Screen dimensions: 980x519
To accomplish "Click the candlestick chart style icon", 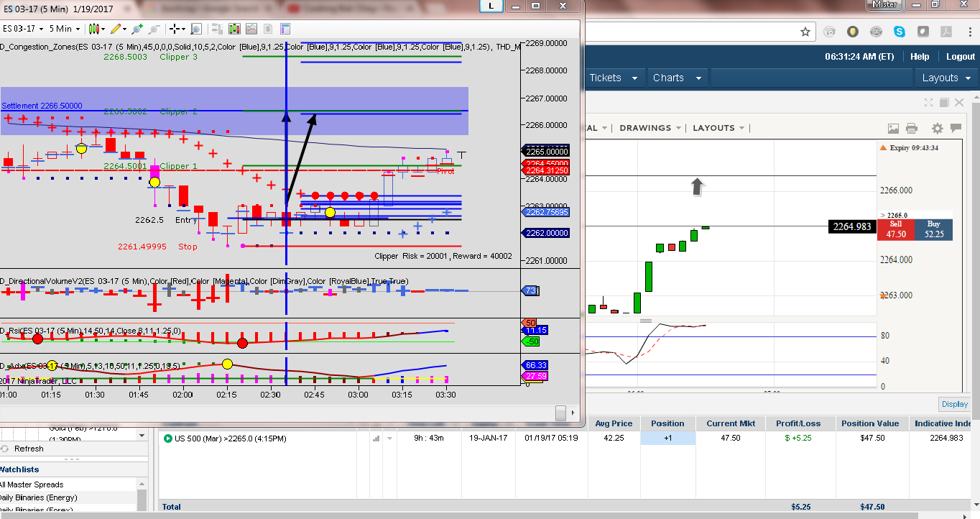I will (x=94, y=29).
